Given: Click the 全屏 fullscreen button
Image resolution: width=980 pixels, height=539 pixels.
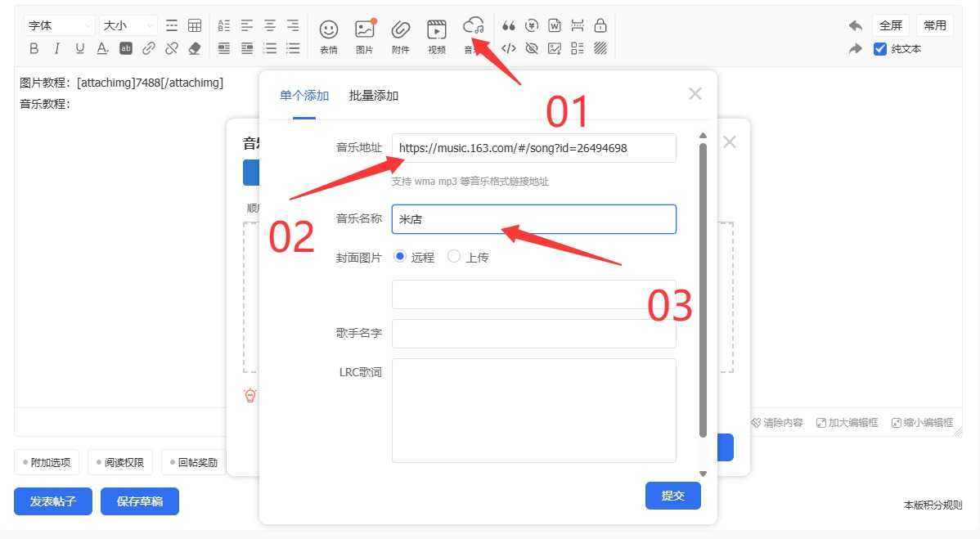Looking at the screenshot, I should coord(891,25).
